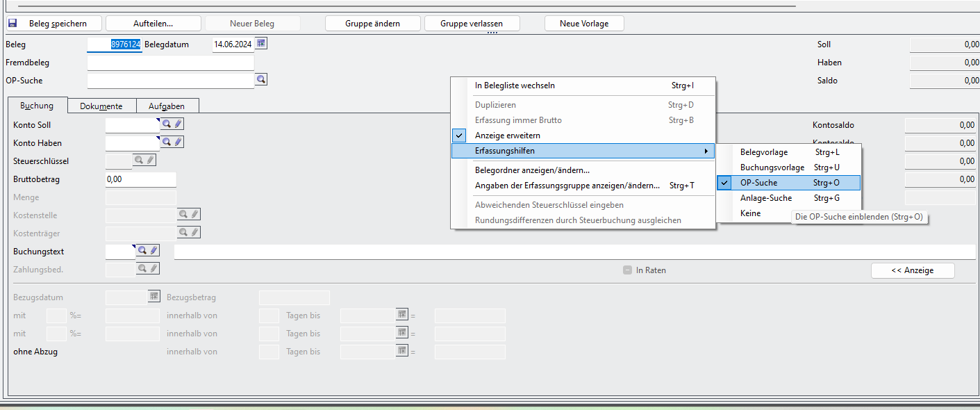The width and height of the screenshot is (980, 410).
Task: Click the Buchungstext edit pencil icon
Action: pos(153,250)
